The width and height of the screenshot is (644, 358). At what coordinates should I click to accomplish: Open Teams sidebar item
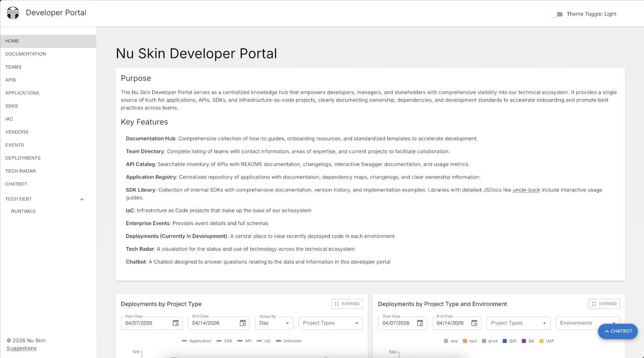click(x=48, y=67)
